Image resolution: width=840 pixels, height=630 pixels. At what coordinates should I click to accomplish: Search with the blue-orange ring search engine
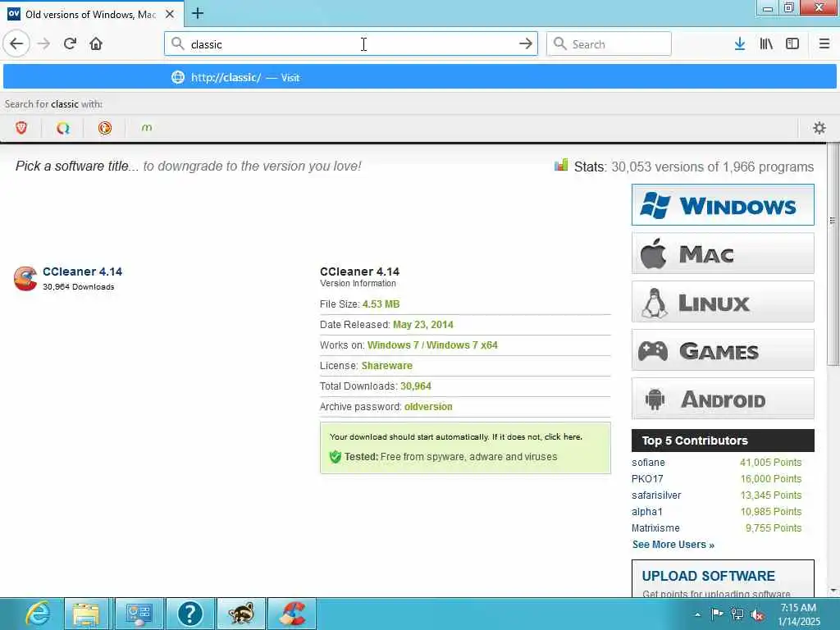click(x=62, y=127)
